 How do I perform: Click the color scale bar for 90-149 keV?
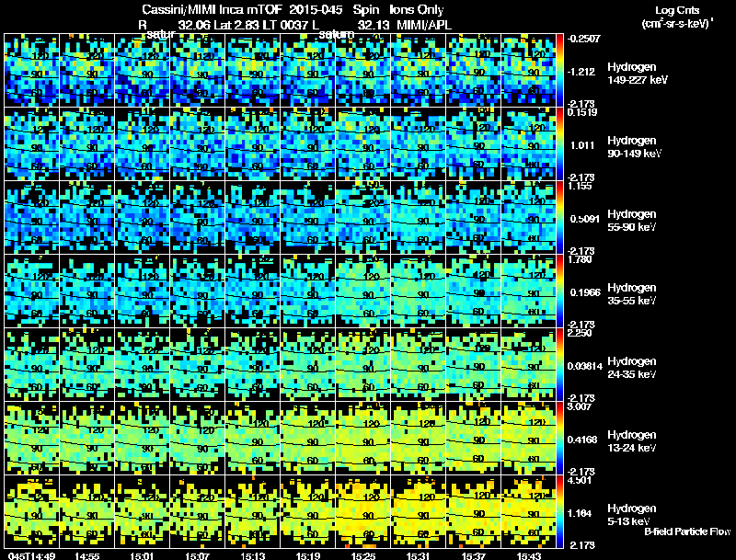pos(559,144)
